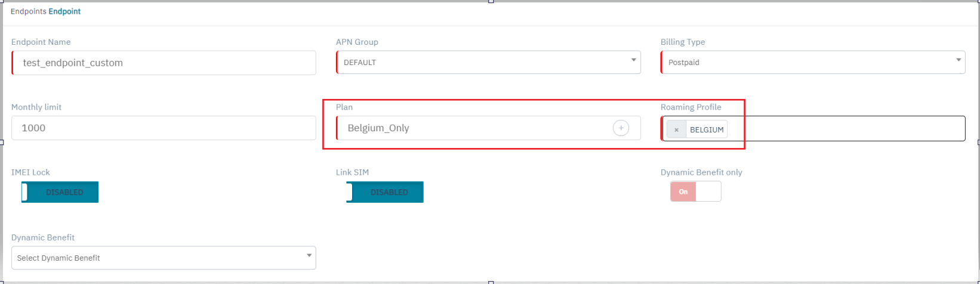Click the Link SIM label
This screenshot has height=284, width=980.
[352, 172]
